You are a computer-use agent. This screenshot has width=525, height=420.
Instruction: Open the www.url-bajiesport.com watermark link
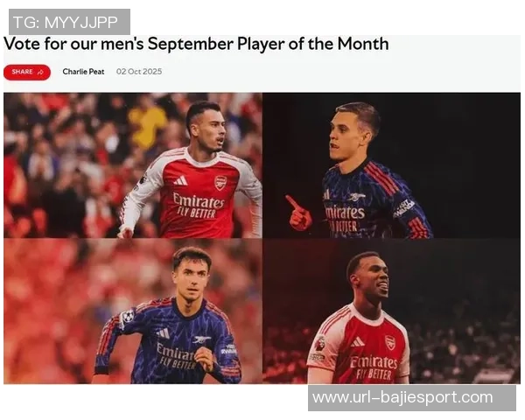402,397
